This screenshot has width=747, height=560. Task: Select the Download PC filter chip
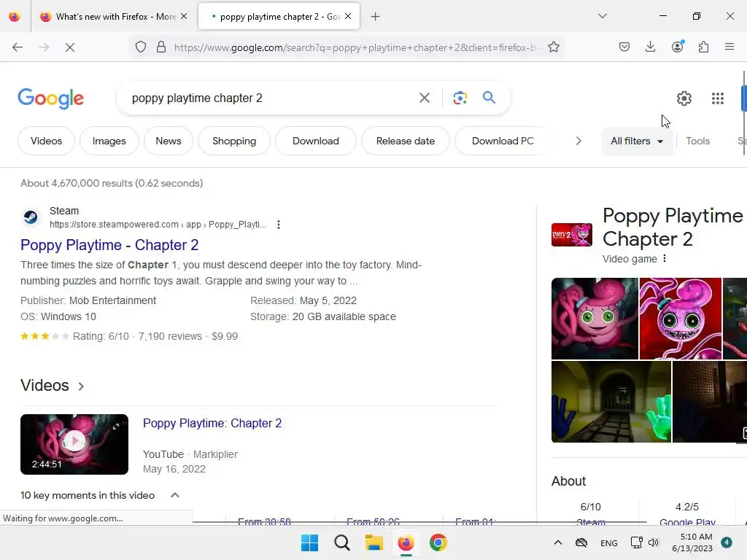pos(503,141)
